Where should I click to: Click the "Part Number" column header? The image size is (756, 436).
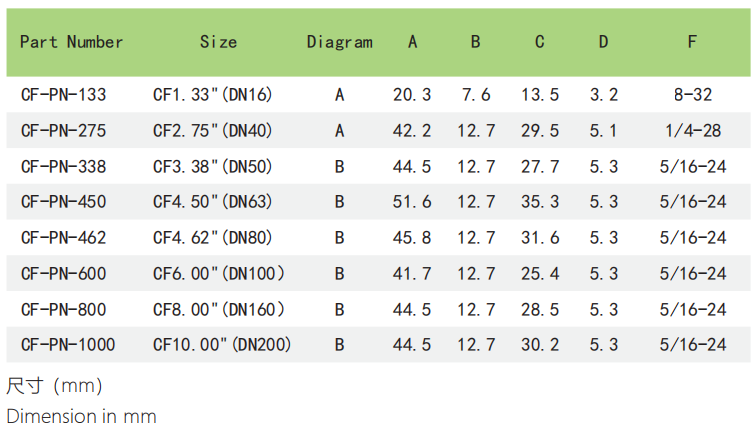71,42
